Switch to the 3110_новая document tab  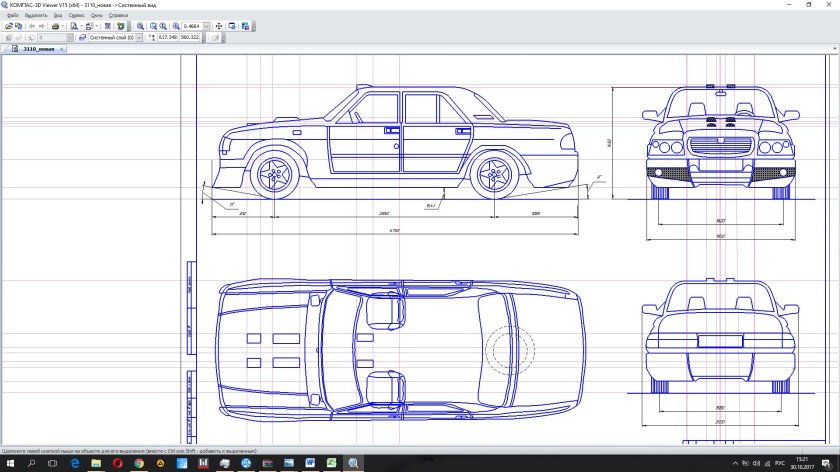point(38,48)
